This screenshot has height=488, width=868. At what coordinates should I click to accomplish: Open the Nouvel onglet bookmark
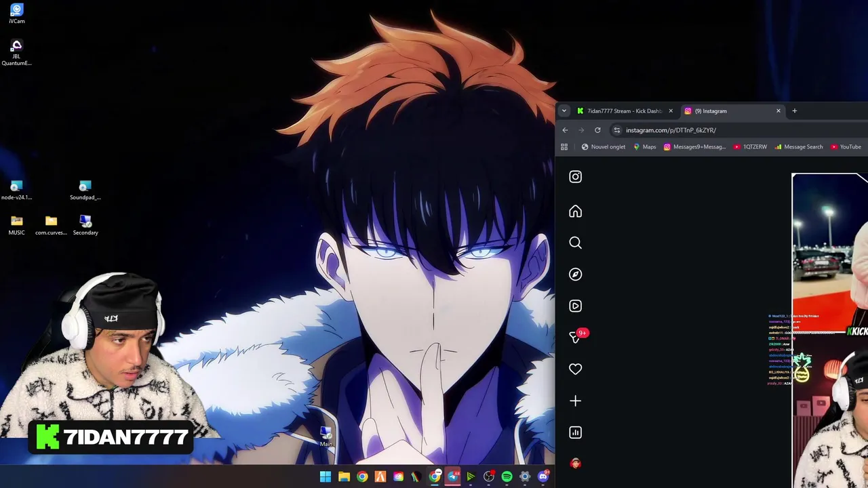click(x=604, y=147)
